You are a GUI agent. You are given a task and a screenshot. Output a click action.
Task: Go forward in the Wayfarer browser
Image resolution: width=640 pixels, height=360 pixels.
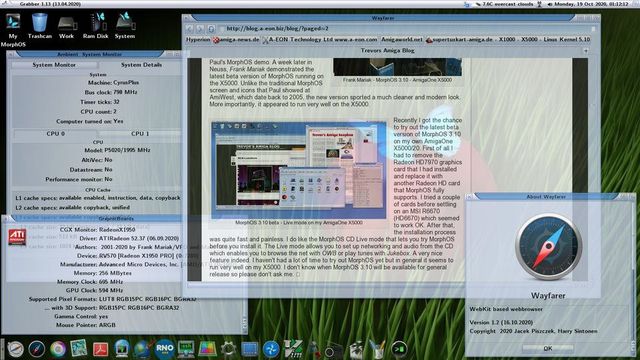point(200,29)
